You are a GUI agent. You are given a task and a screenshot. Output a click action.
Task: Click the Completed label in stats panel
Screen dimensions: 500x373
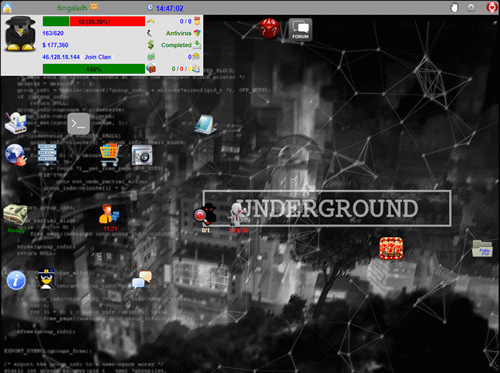point(176,45)
